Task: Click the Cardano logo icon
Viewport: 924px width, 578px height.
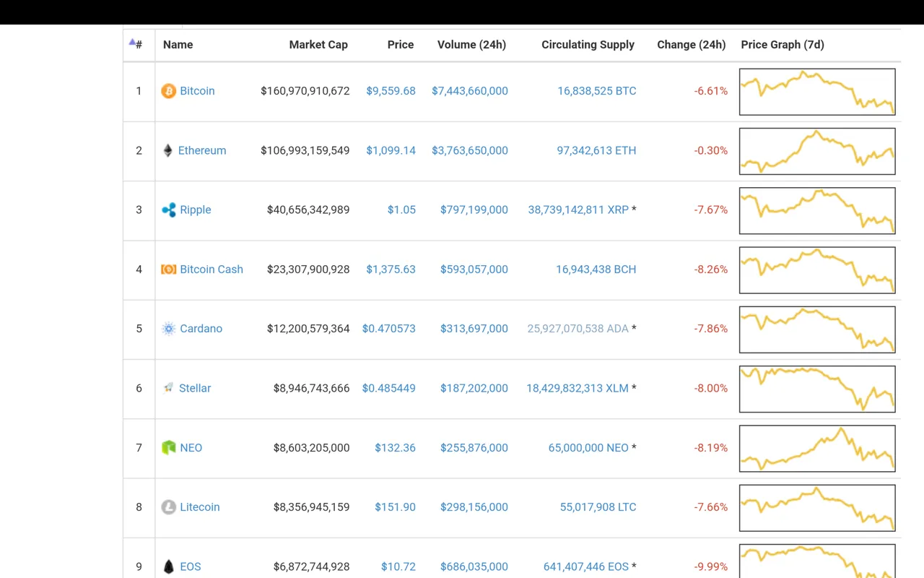Action: pyautogui.click(x=168, y=329)
